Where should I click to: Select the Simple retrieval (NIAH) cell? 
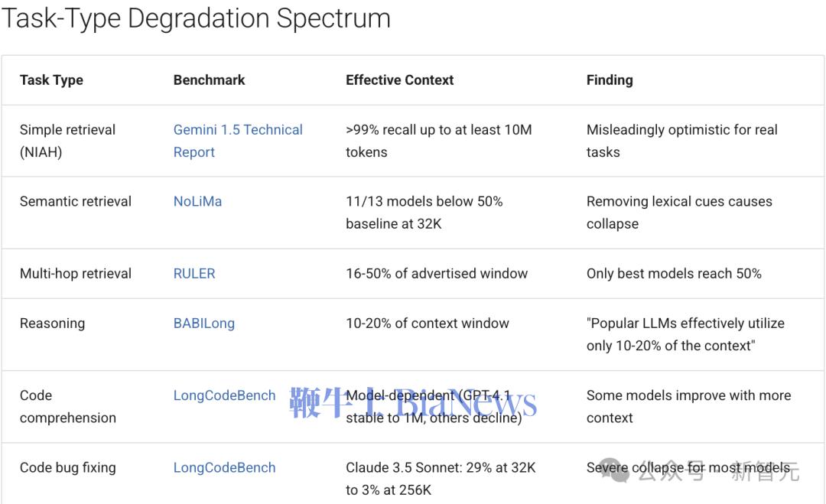tap(67, 141)
